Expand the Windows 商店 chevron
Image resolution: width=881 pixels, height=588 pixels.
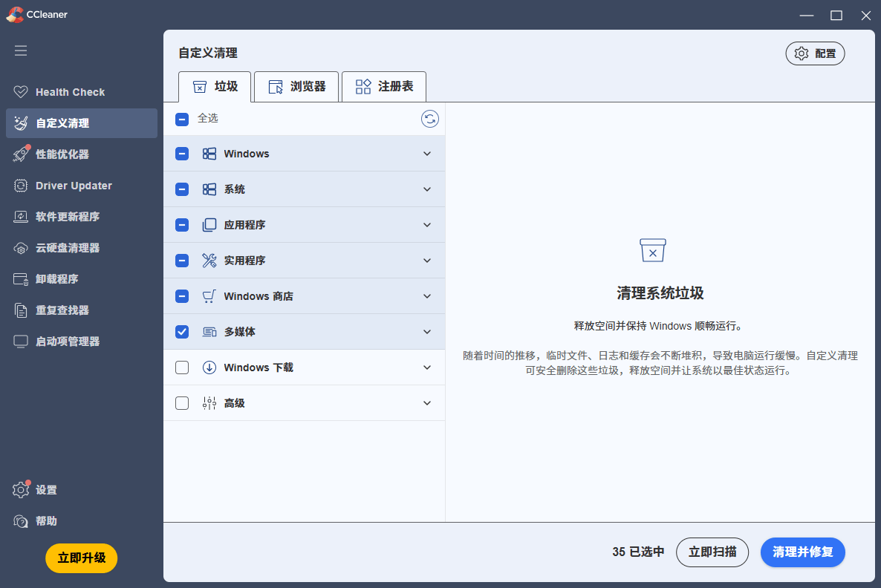tap(427, 296)
